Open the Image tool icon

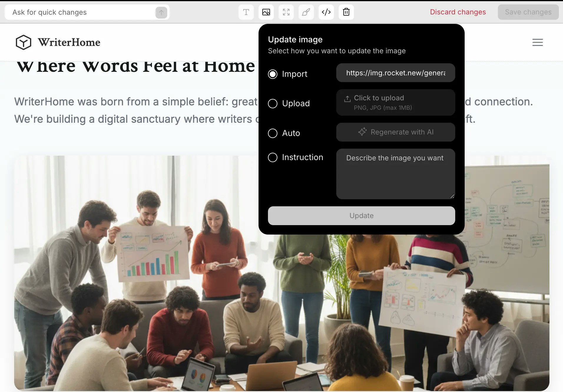pyautogui.click(x=266, y=12)
